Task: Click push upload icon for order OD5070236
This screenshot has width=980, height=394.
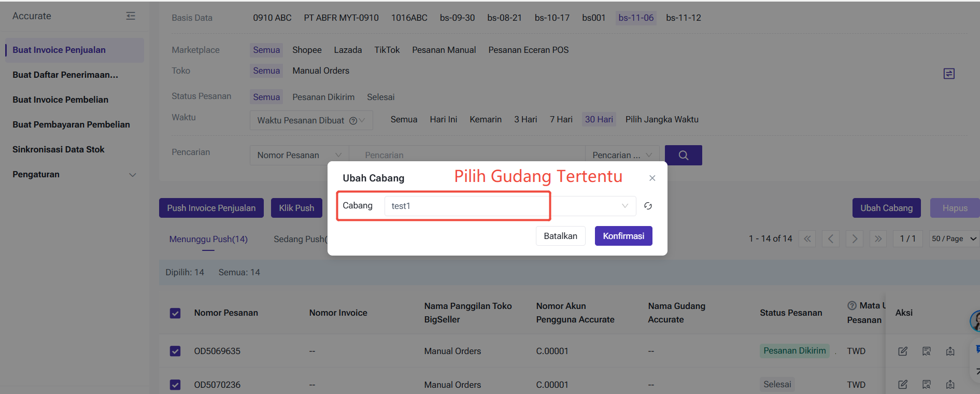Action: (950, 385)
